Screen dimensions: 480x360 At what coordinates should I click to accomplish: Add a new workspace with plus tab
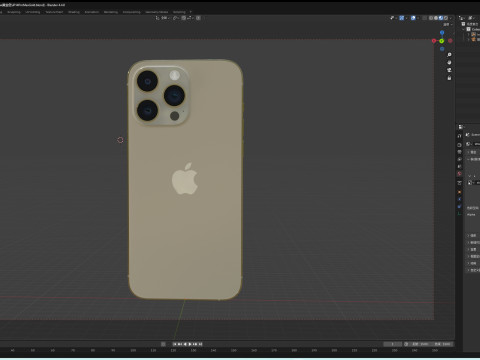(191, 12)
